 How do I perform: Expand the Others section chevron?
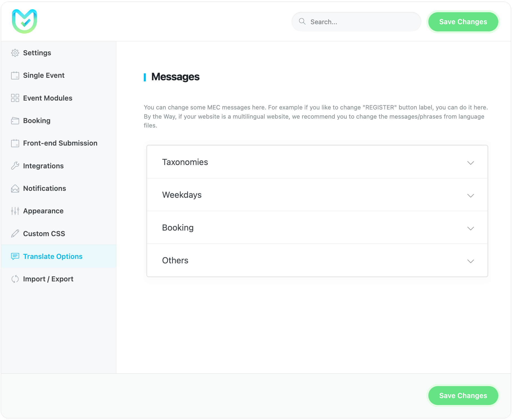[x=470, y=261]
